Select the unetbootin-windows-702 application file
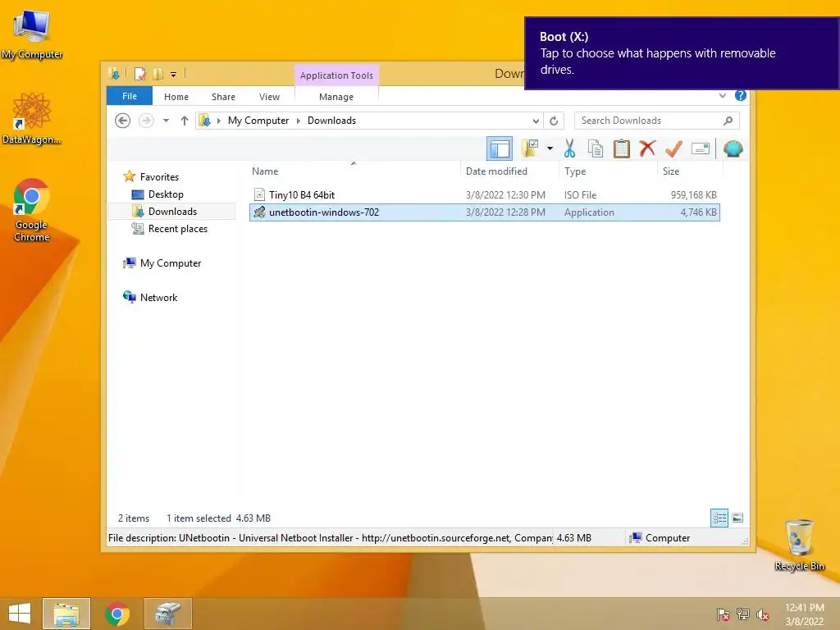This screenshot has width=840, height=630. 484,212
